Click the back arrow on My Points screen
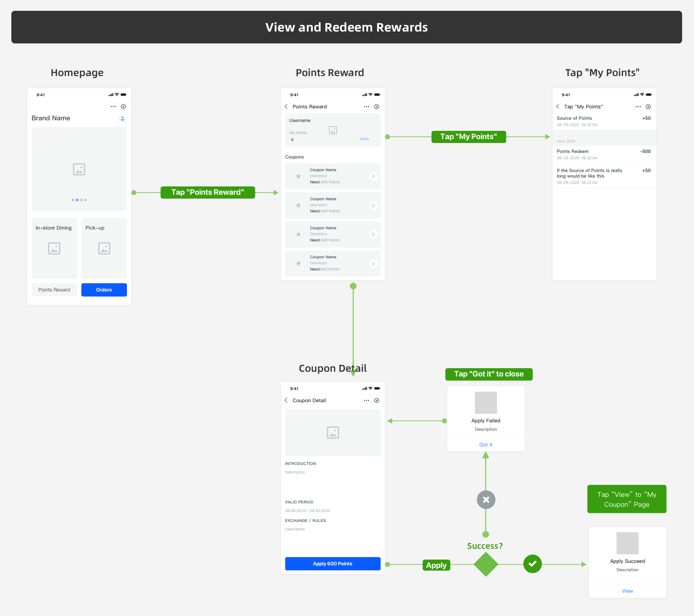 (x=558, y=106)
